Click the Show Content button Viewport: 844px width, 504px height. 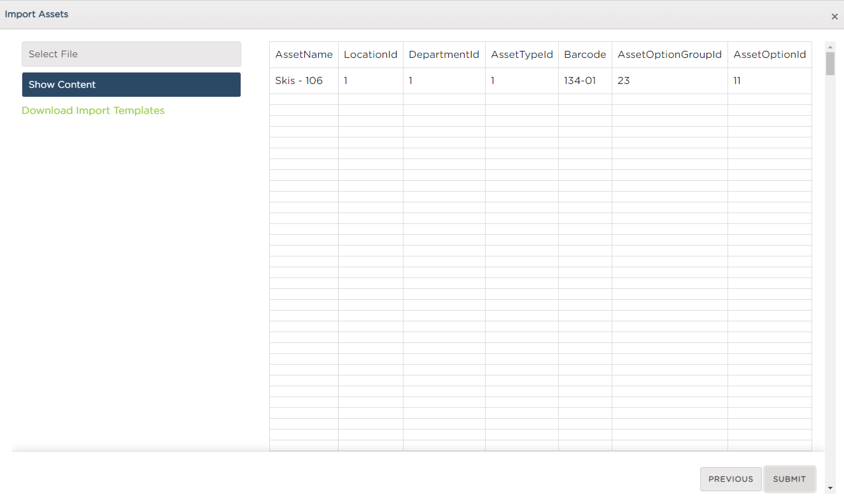[x=131, y=85]
